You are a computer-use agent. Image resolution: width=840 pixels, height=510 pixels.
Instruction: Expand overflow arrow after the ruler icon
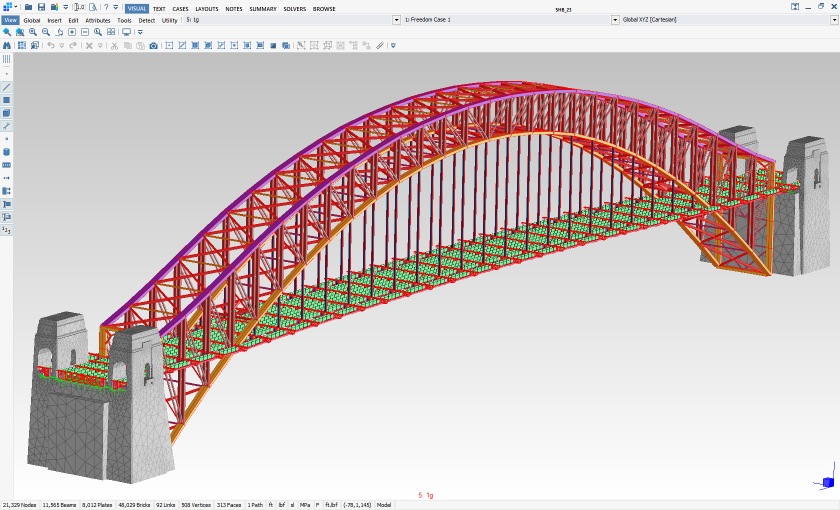tap(393, 46)
